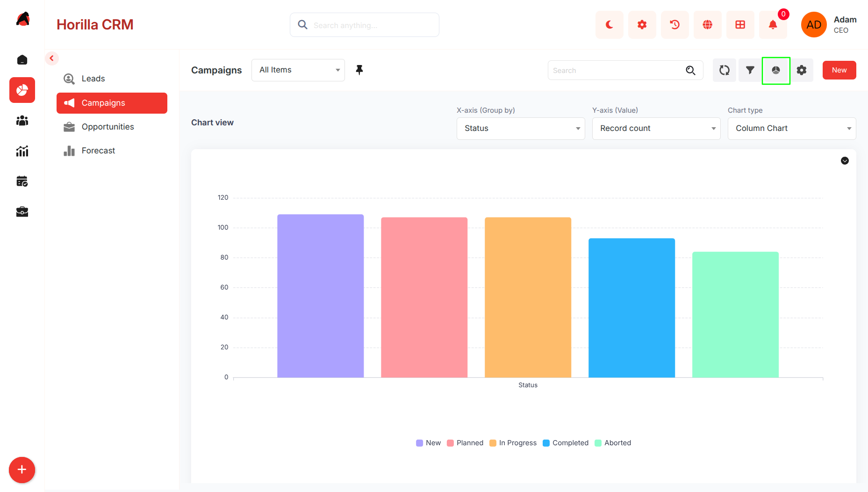Toggle dark mode with moon icon
The height and width of the screenshot is (492, 868).
(609, 25)
